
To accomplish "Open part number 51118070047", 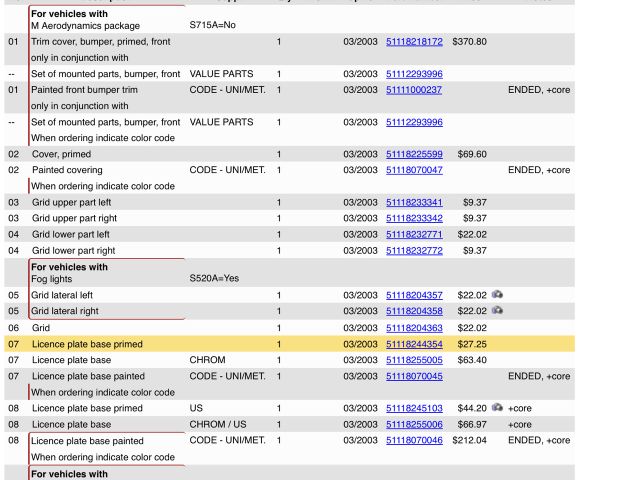I will click(x=414, y=170).
